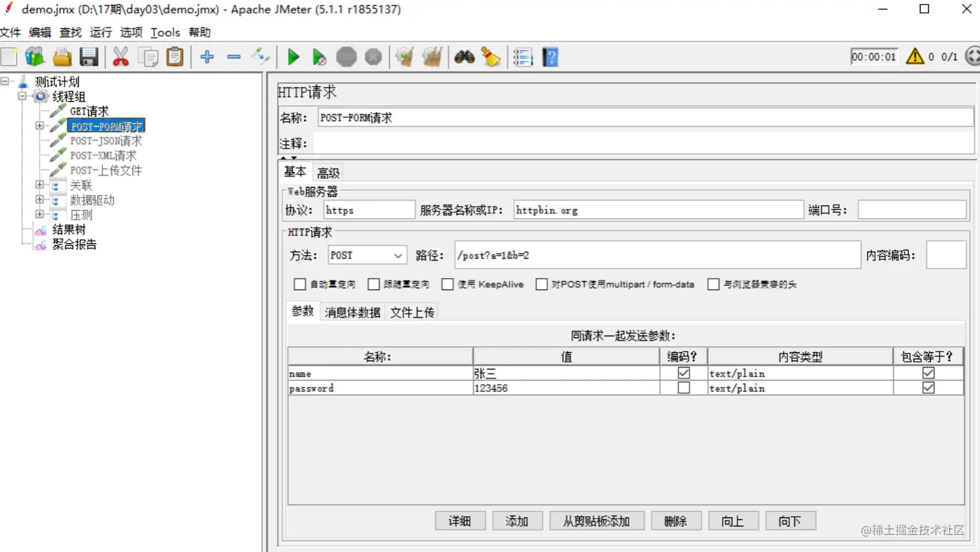Check 编码 for the password row
The height and width of the screenshot is (552, 980).
pos(684,388)
